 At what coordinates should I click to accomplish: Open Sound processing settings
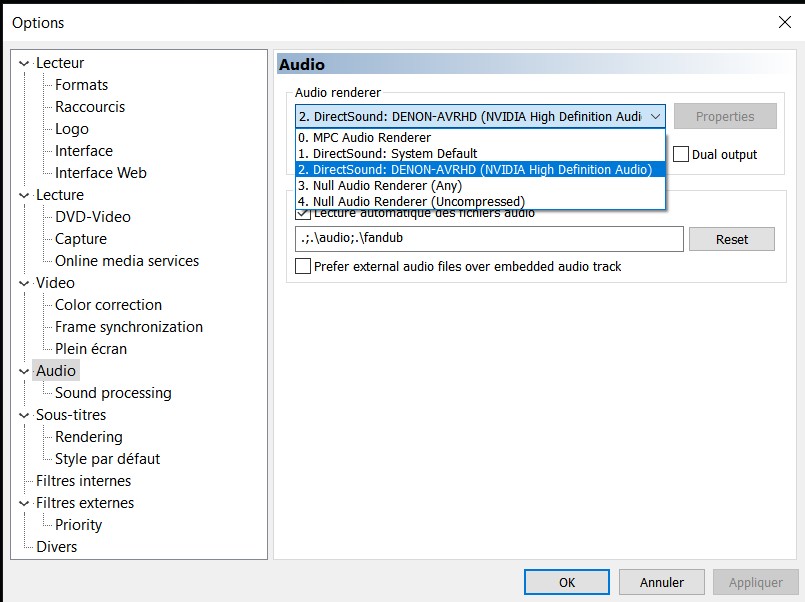(x=113, y=393)
